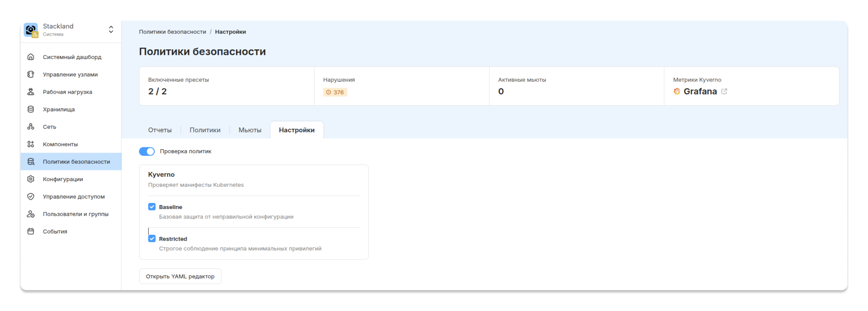This screenshot has height=311, width=868.
Task: Click the page title Политики безопасности
Action: pyautogui.click(x=202, y=52)
